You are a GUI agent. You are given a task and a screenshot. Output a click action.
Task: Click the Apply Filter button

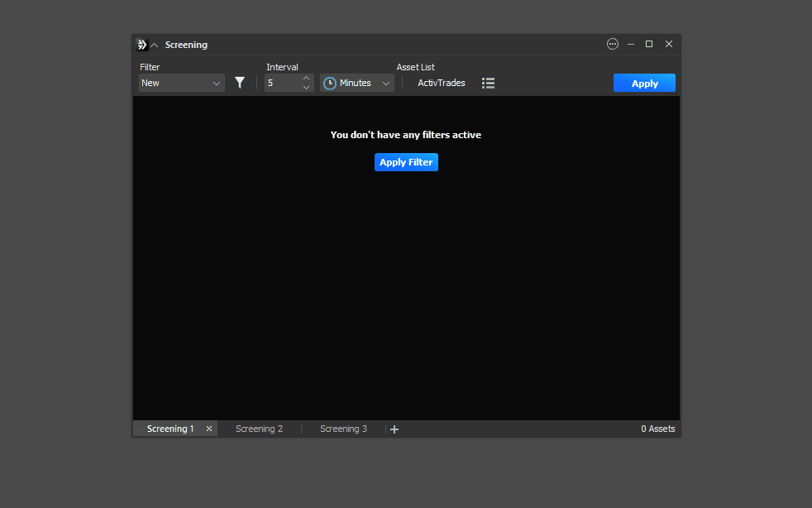pos(406,162)
